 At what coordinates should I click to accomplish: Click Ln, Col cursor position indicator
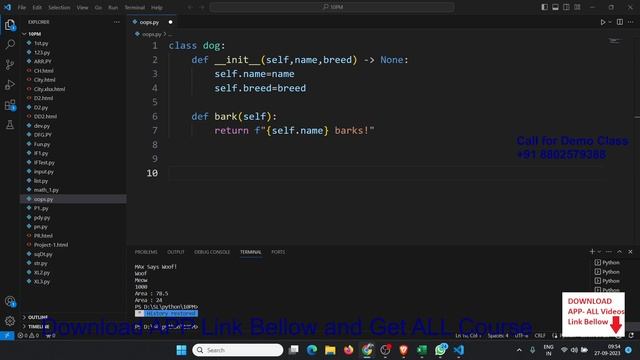[468, 336]
